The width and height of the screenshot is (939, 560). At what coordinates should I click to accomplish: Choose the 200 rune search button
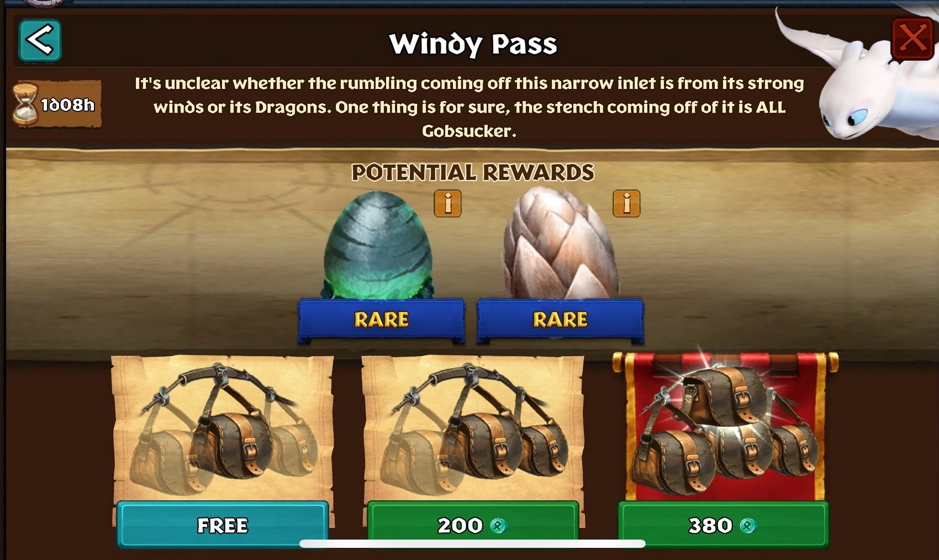click(x=473, y=525)
